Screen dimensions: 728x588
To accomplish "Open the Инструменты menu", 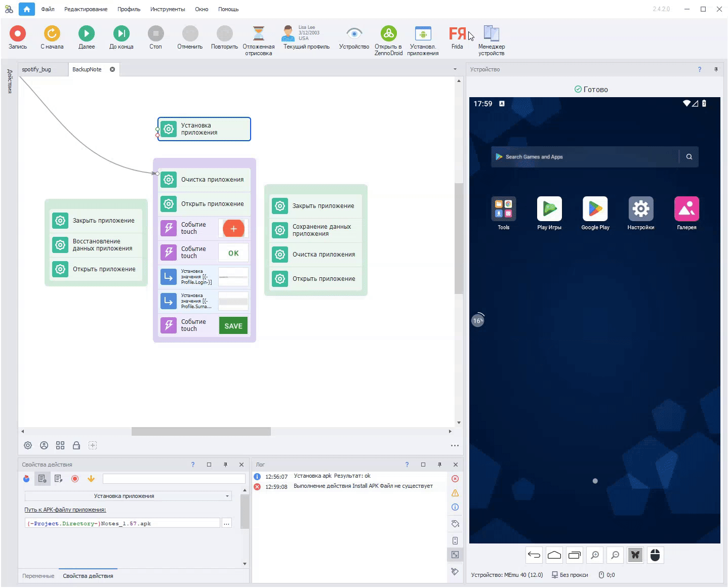I will (x=168, y=9).
